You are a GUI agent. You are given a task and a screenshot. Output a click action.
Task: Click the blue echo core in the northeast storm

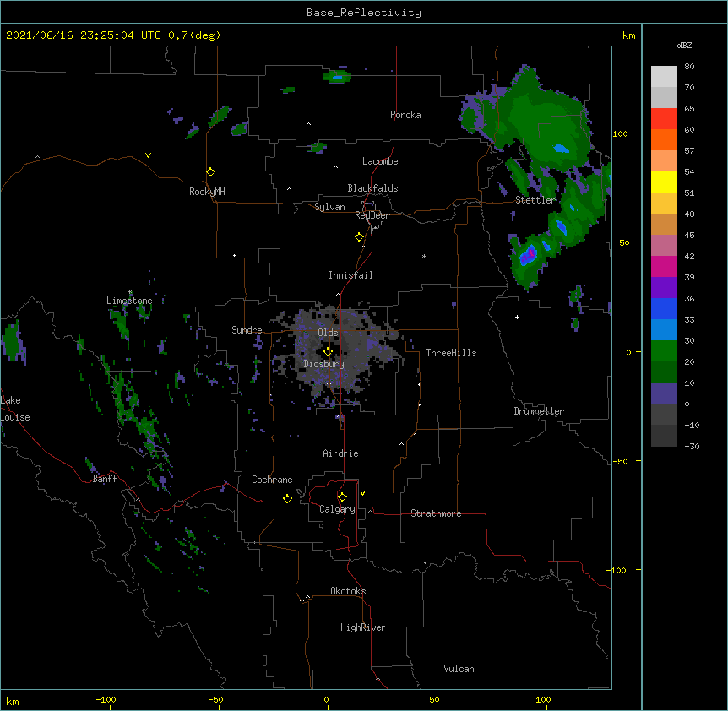(x=562, y=149)
